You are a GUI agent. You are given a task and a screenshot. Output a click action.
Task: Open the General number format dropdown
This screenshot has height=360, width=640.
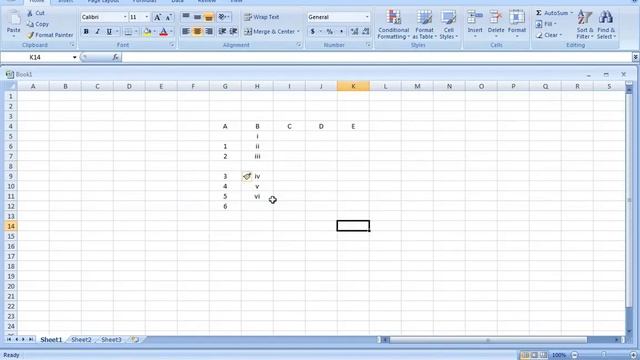pos(367,17)
